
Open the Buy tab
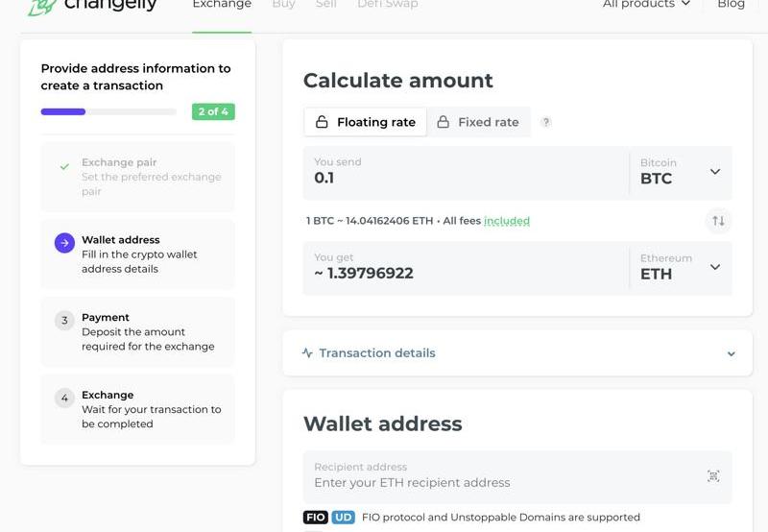[x=283, y=4]
